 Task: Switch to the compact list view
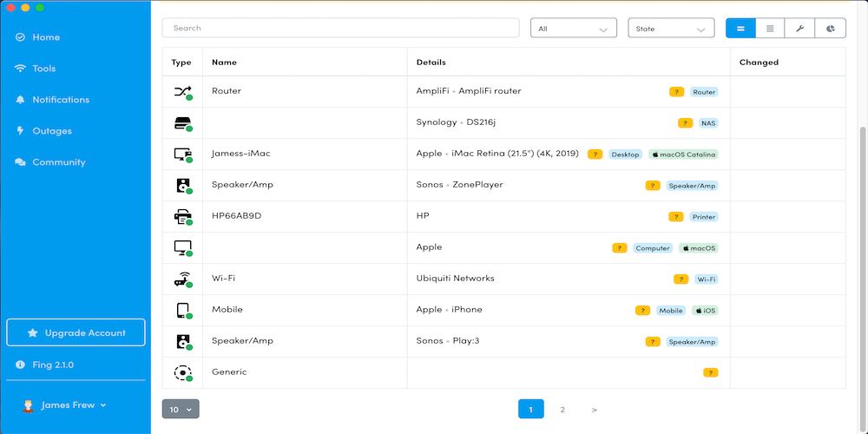coord(740,29)
